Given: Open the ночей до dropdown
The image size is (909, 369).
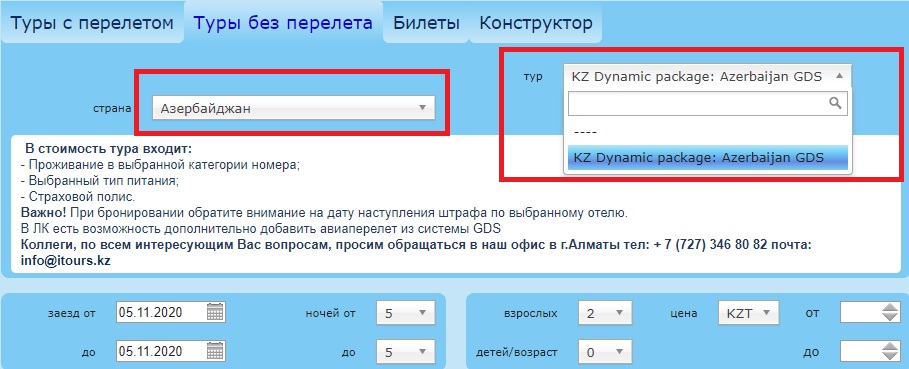Looking at the screenshot, I should pos(406,352).
